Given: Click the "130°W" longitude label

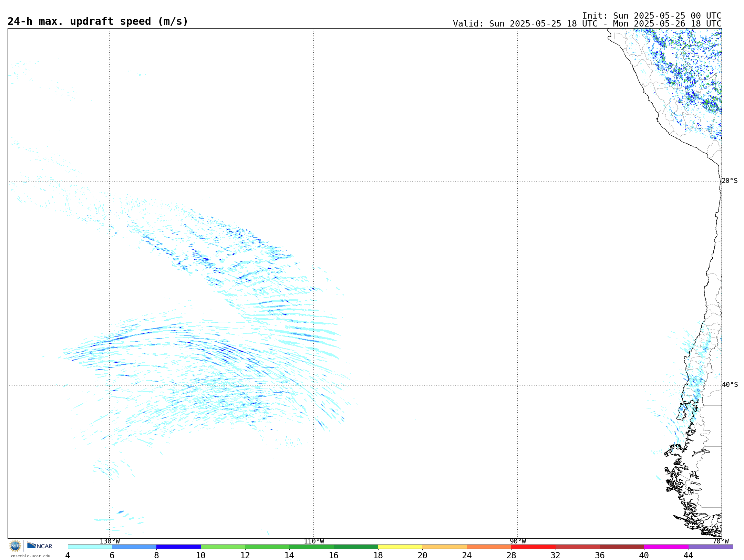Looking at the screenshot, I should [x=110, y=541].
